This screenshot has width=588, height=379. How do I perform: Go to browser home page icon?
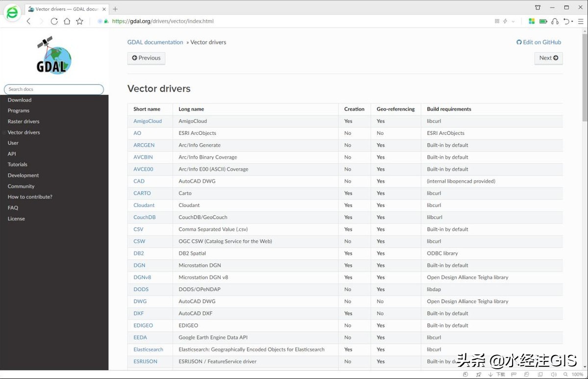pyautogui.click(x=67, y=21)
